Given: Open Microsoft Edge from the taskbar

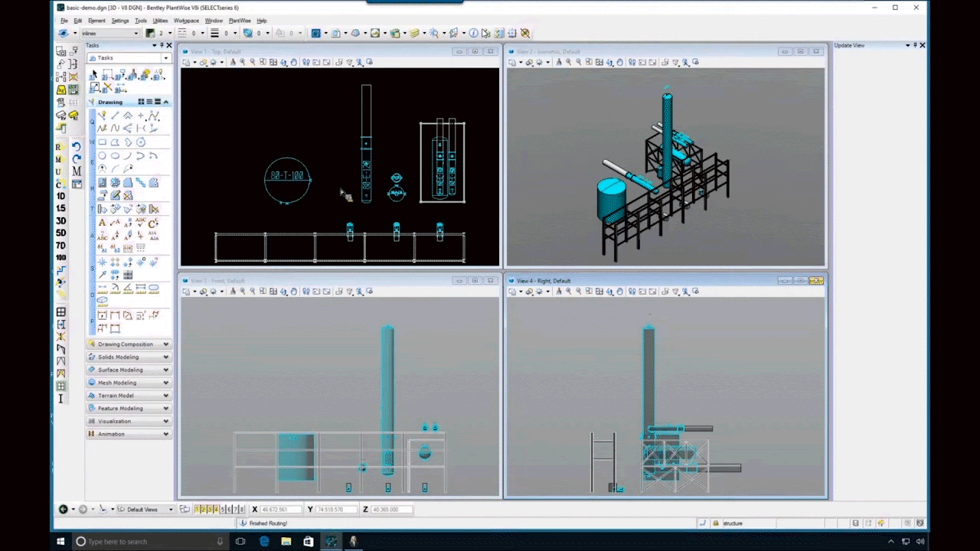Looking at the screenshot, I should point(264,541).
